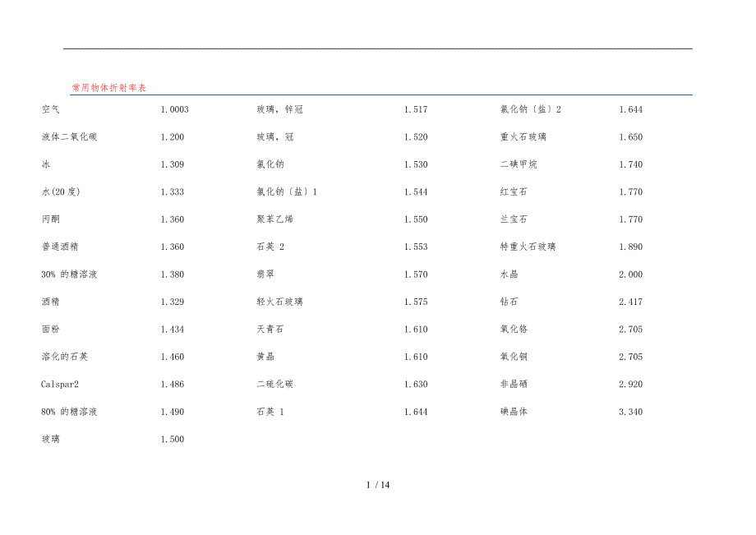Select the 液体二氧化碳 label
This screenshot has height=535, width=756.
click(x=70, y=137)
